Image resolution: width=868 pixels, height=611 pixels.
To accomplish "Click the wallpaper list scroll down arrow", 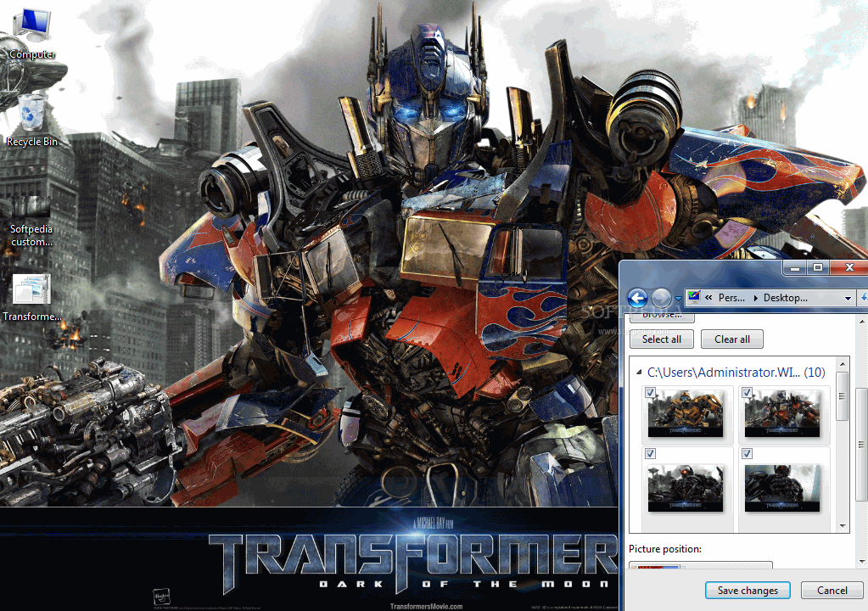I will click(x=843, y=526).
